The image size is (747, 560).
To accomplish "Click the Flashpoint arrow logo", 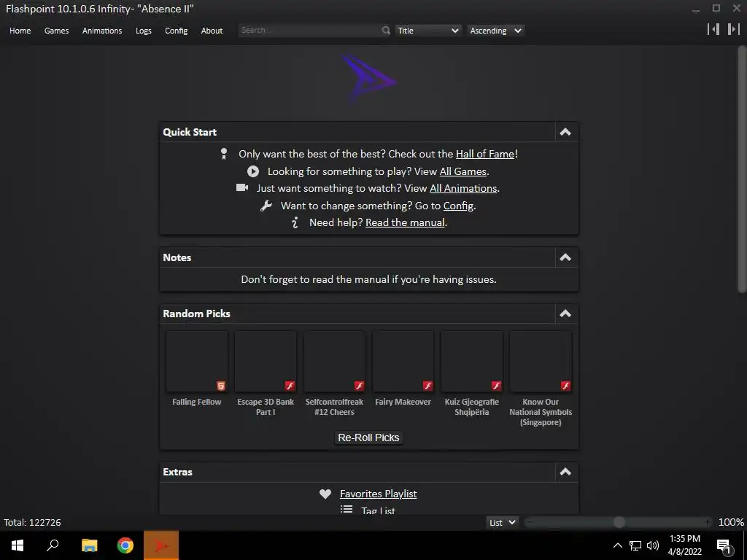I will tap(368, 77).
